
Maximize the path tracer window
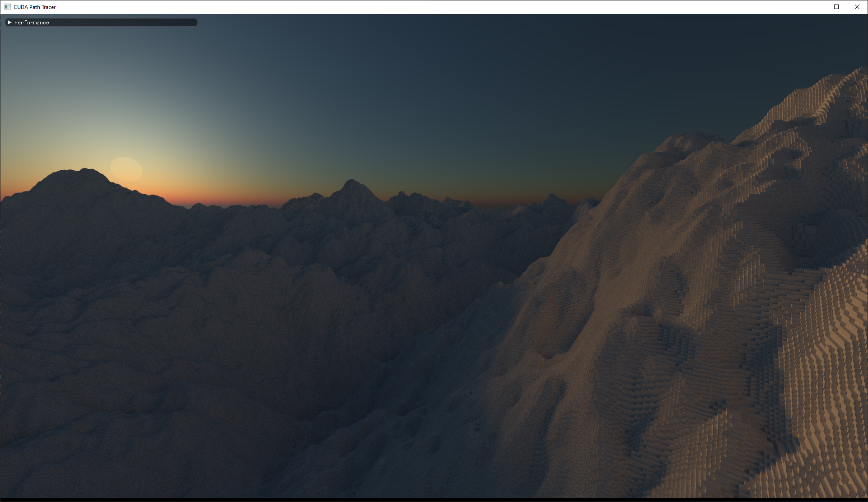(836, 7)
